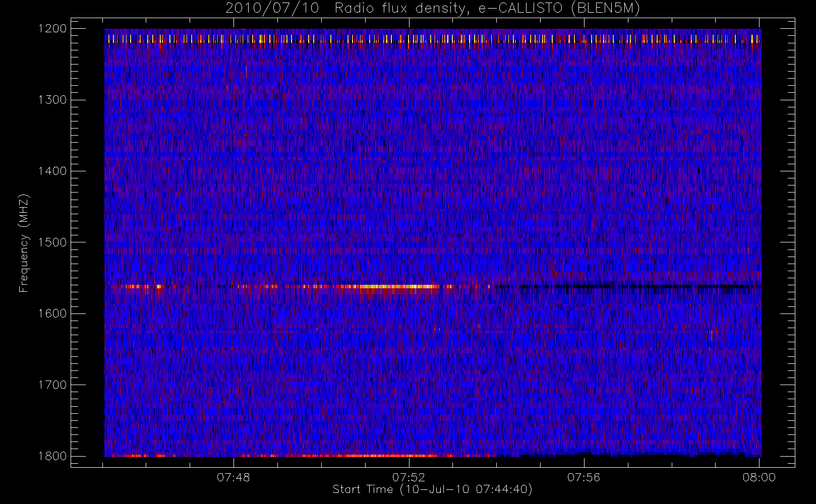
Task: Click the 07:56 time axis label
Action: click(x=584, y=477)
